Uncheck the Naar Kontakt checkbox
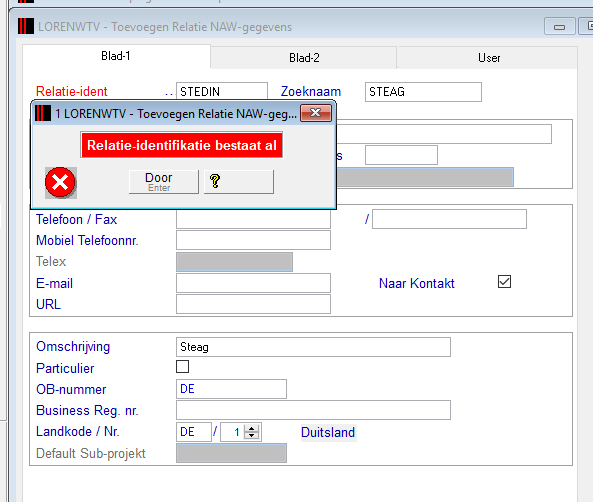Viewport: 593px width, 502px height. click(x=504, y=282)
